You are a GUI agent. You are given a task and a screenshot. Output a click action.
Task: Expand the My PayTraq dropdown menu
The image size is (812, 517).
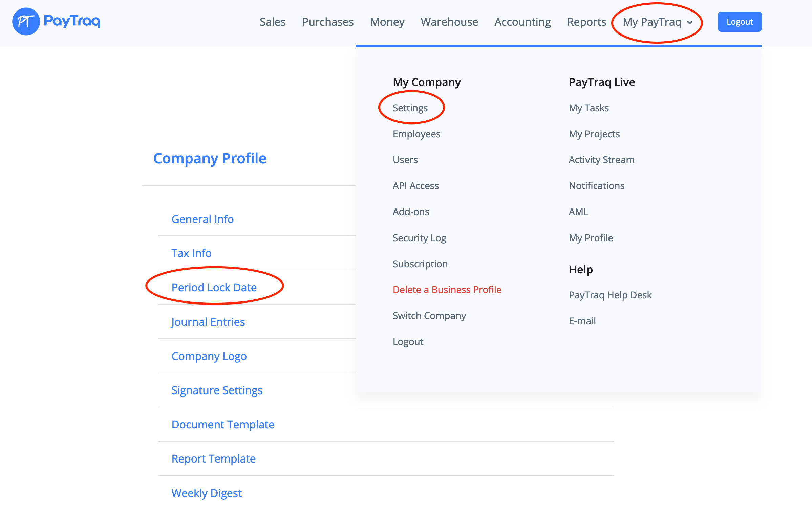click(657, 22)
